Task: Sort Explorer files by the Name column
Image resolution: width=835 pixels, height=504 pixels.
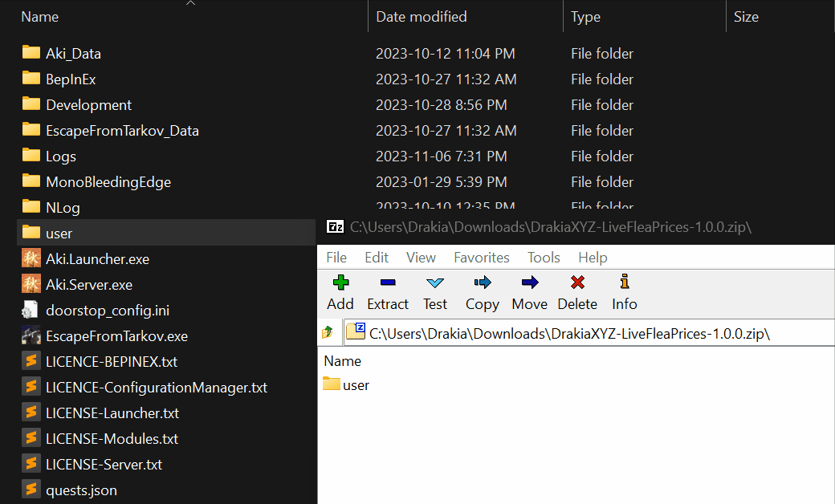Action: pos(40,17)
